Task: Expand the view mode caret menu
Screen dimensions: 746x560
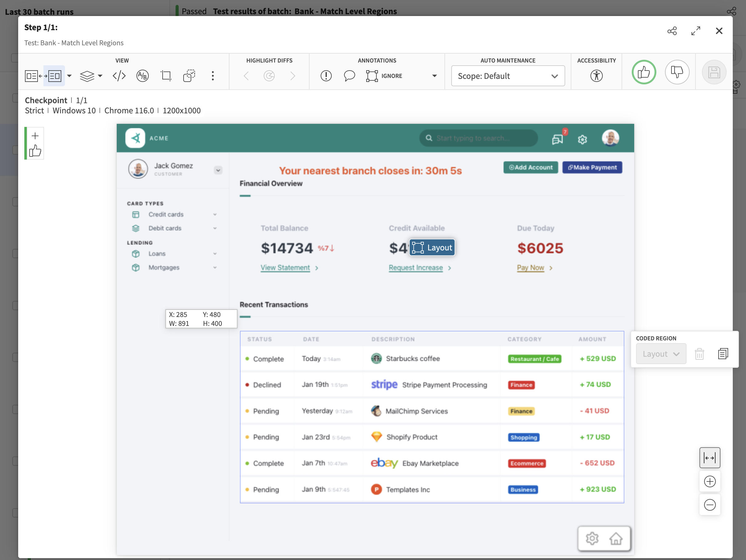Action: pos(69,75)
